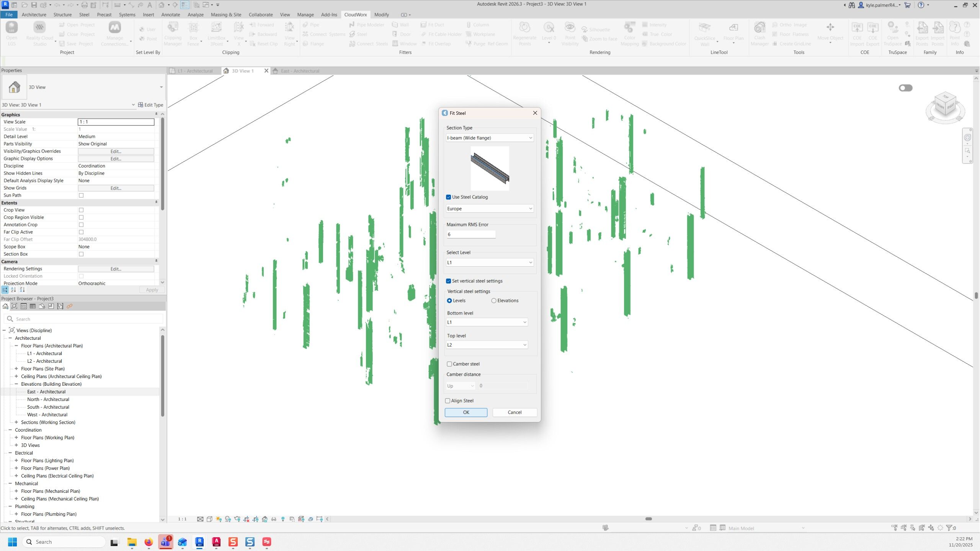Image resolution: width=980 pixels, height=551 pixels.
Task: Click the horizontal view scrollbar thumb
Action: [x=648, y=519]
